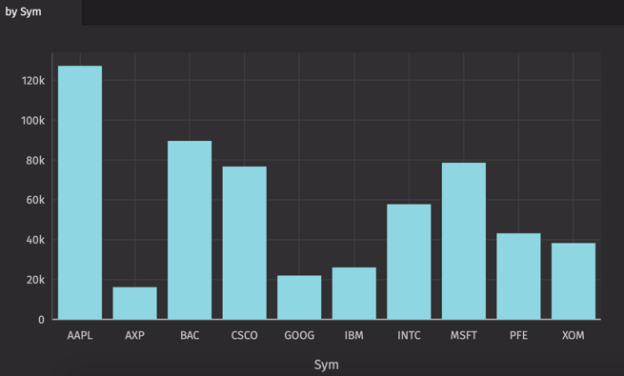Click the MSFT bar
This screenshot has width=624, height=376.
pos(464,241)
